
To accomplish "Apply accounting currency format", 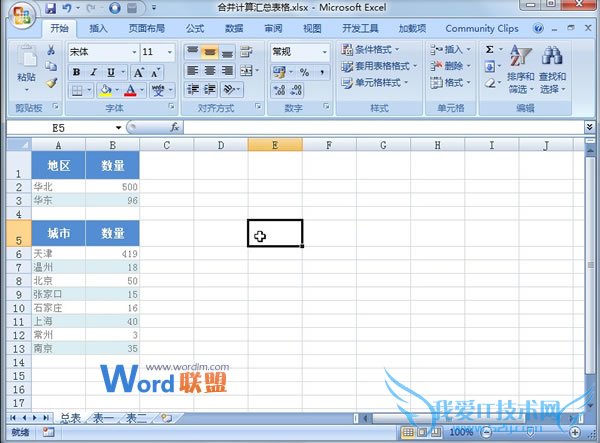I will pos(279,72).
